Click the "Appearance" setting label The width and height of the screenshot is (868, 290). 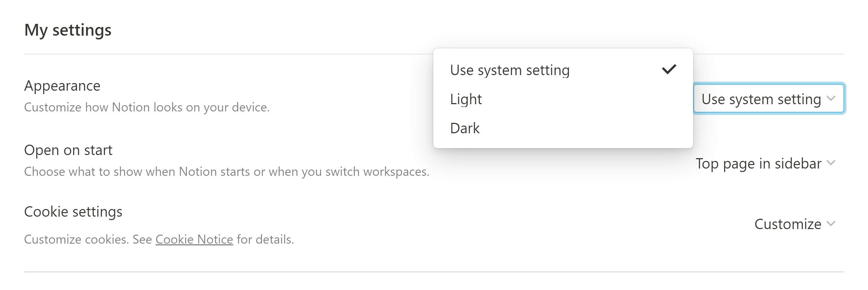tap(62, 85)
